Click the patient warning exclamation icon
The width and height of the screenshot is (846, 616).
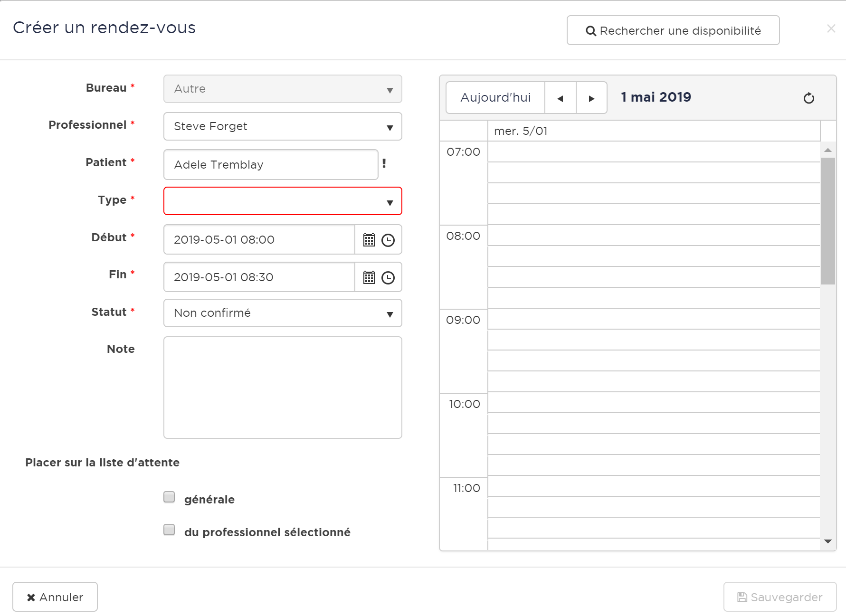(384, 163)
